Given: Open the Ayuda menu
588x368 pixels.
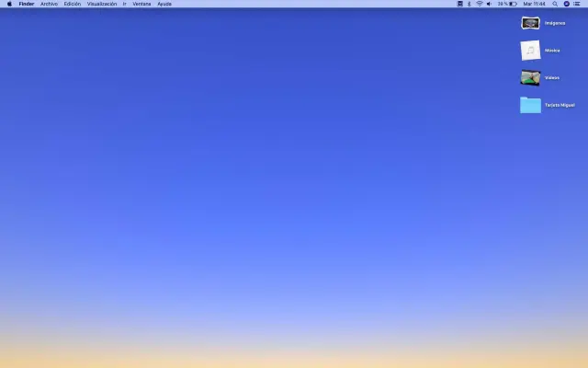Looking at the screenshot, I should coord(164,4).
